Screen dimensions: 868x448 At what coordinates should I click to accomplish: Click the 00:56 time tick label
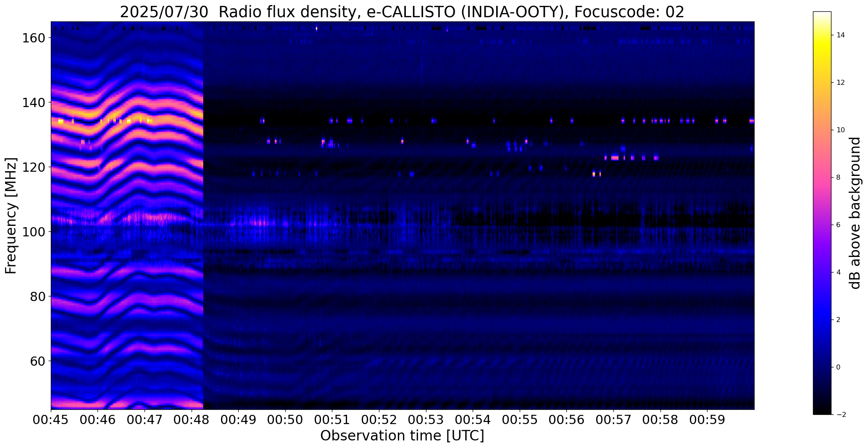click(567, 419)
